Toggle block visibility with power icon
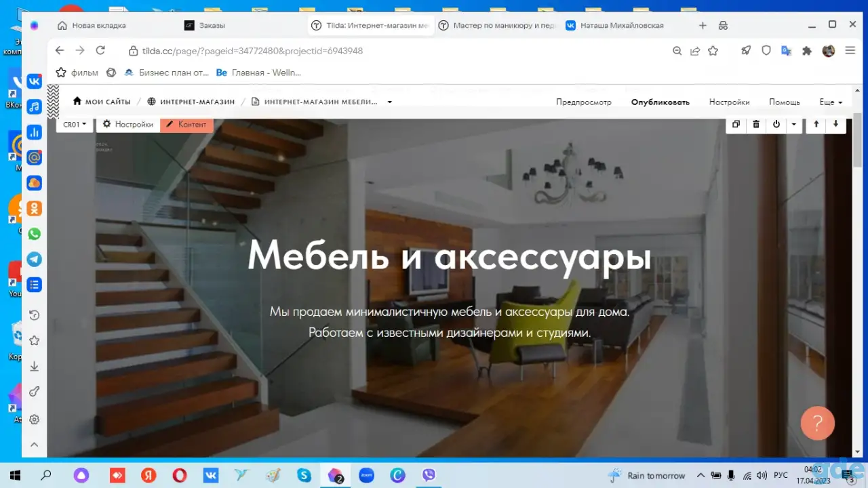Screen dimensions: 868x488 coord(776,124)
